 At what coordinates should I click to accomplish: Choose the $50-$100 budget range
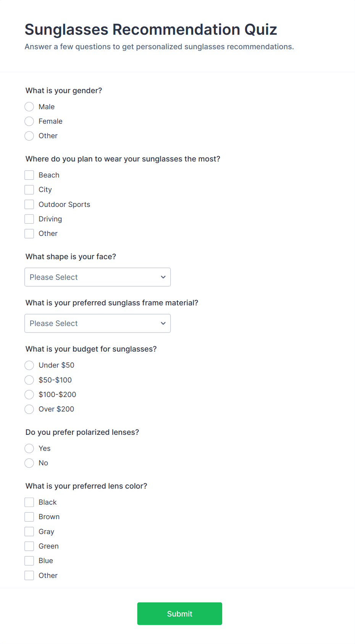tap(29, 380)
